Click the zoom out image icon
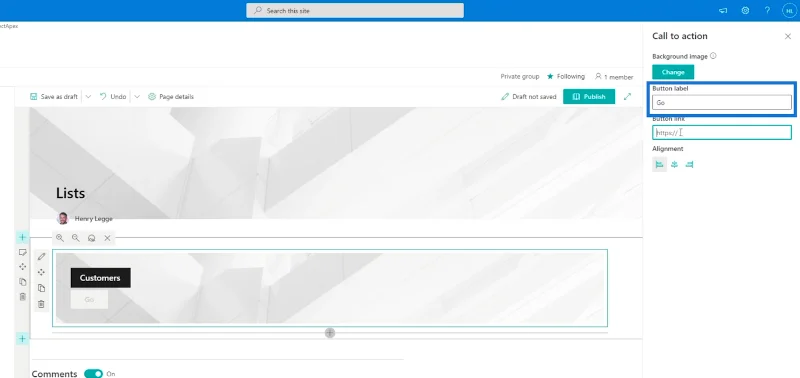 (76, 238)
